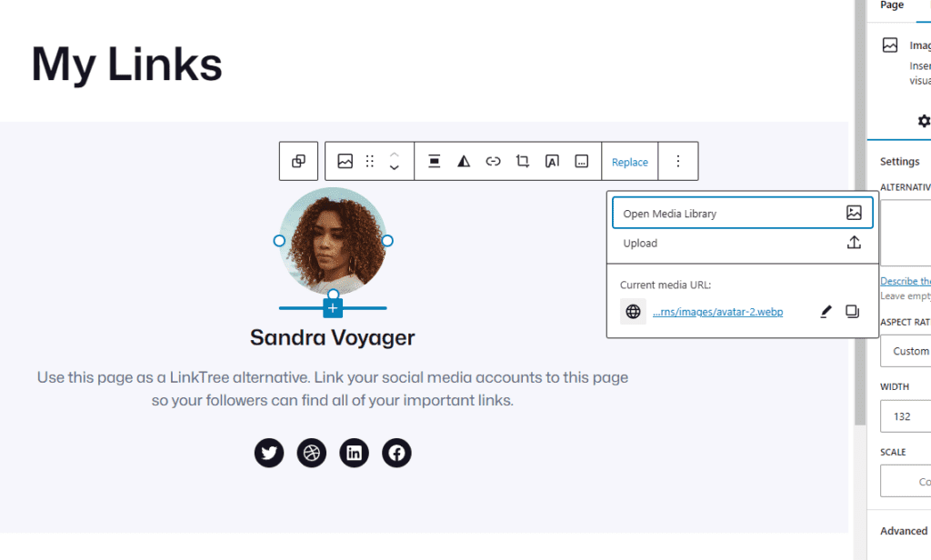The height and width of the screenshot is (560, 931).
Task: Click the select parent block icon
Action: tap(298, 162)
